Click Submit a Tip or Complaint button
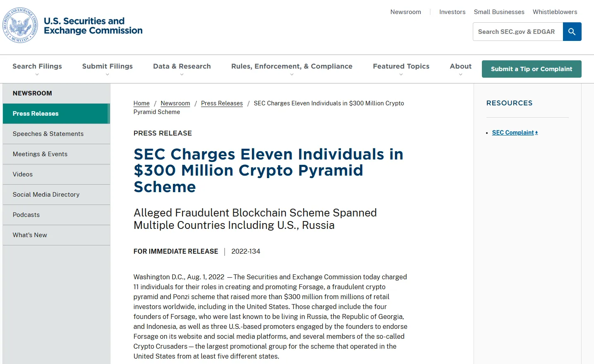Viewport: 594px width, 364px height. 532,69
